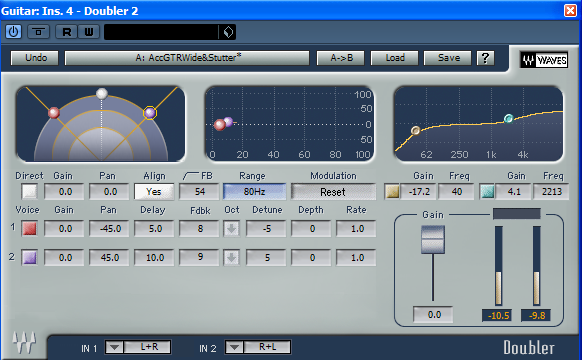The image size is (582, 360).
Task: Click the high EQ gain value 4.1
Action: click(514, 192)
